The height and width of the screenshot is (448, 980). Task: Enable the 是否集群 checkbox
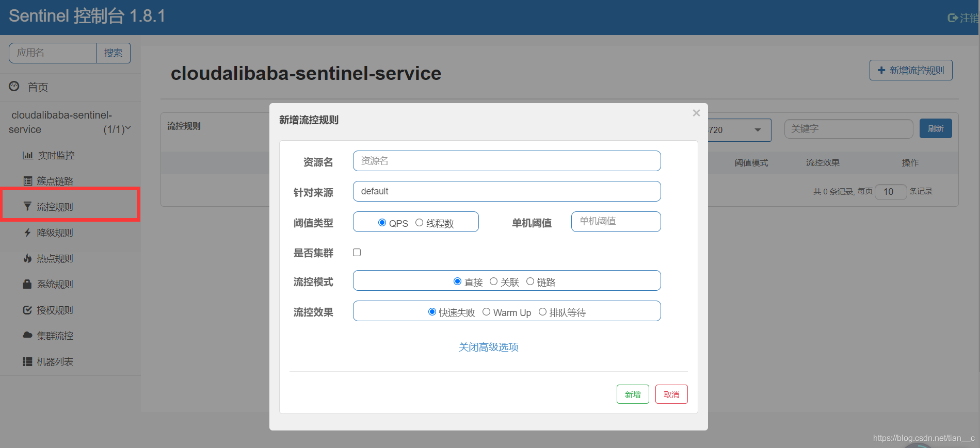click(x=357, y=252)
